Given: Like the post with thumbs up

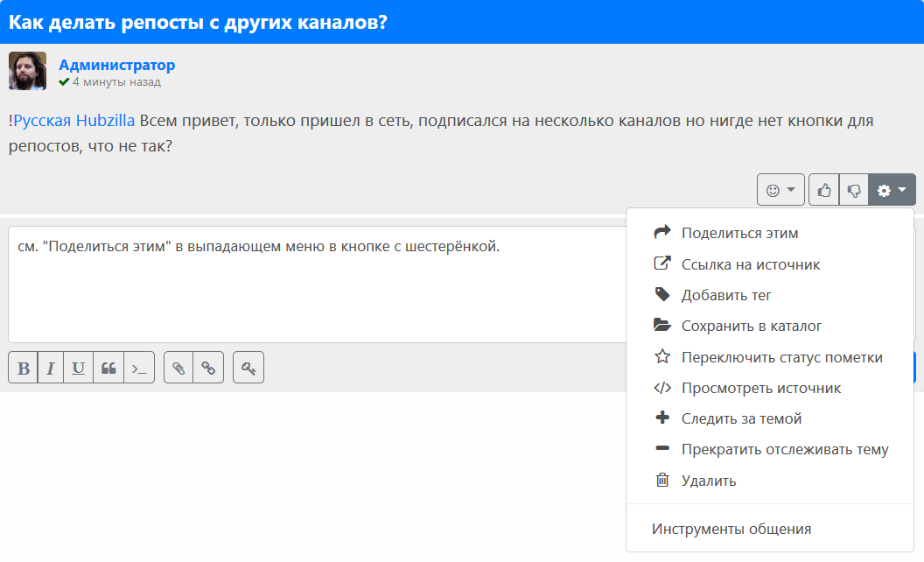Looking at the screenshot, I should click(x=824, y=190).
